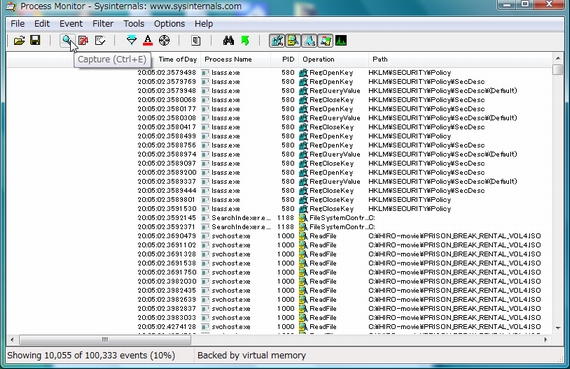570x369 pixels.
Task: Click the file icon in 20:05:02.3691538 row
Action: coord(303,263)
